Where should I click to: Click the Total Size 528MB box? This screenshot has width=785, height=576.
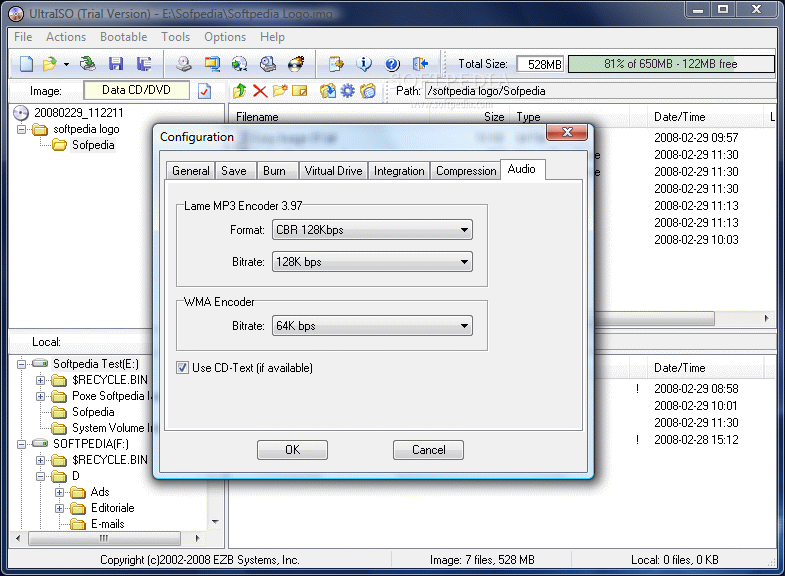coord(541,64)
